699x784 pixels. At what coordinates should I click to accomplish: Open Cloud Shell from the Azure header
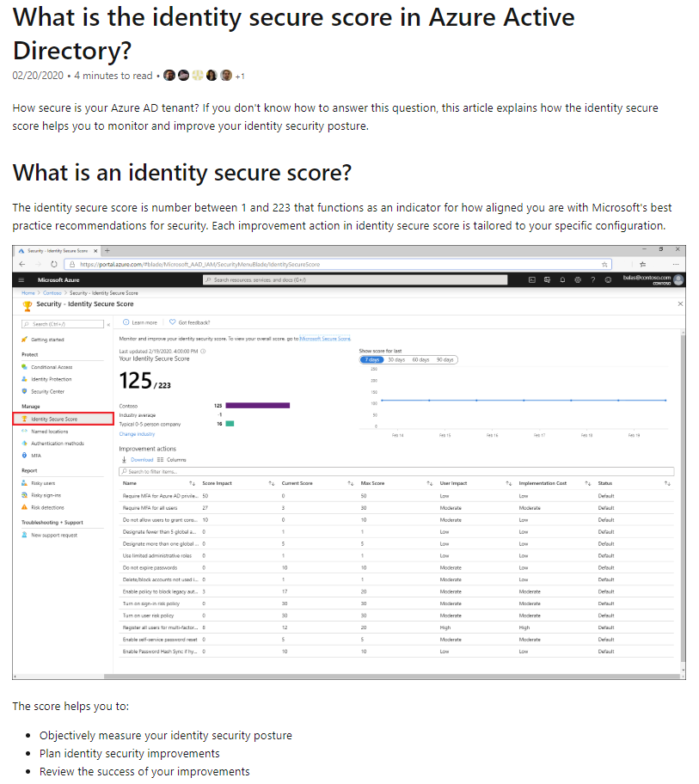coord(532,280)
